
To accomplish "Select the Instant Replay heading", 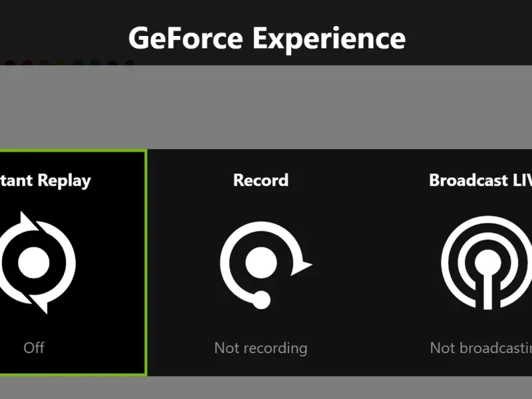I will pyautogui.click(x=45, y=180).
